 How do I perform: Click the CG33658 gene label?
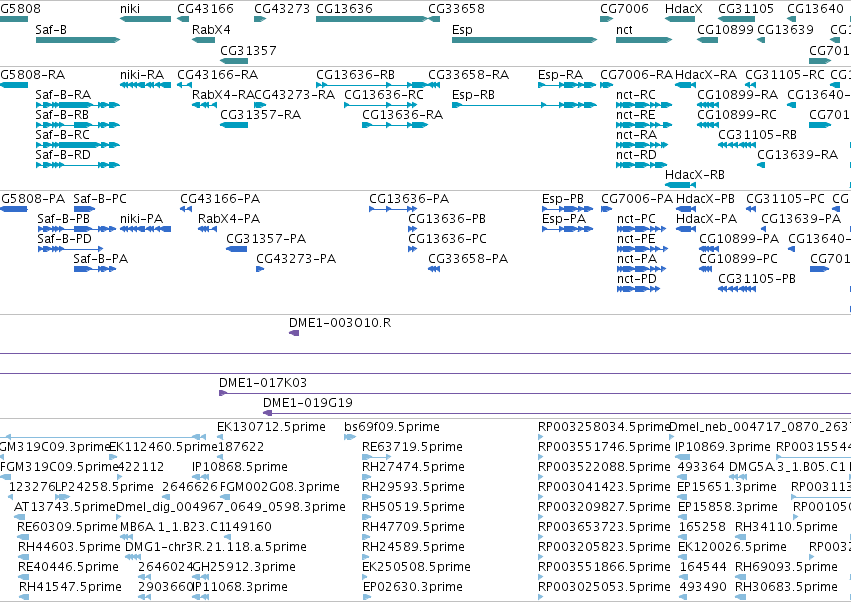(x=456, y=9)
